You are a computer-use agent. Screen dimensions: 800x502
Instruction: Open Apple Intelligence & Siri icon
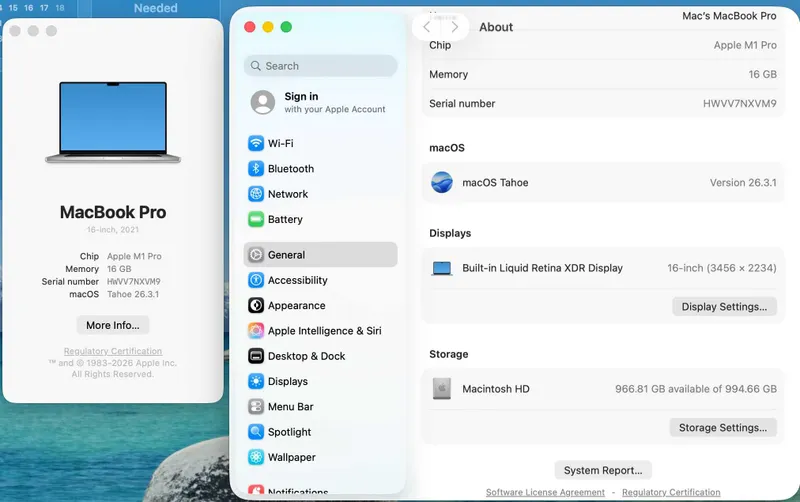pyautogui.click(x=256, y=331)
